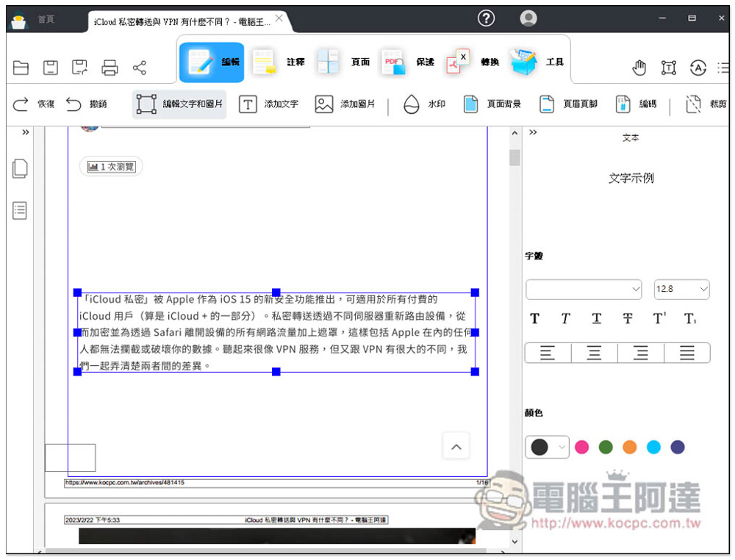735x560 pixels.
Task: Open the font family dropdown
Action: [x=584, y=290]
